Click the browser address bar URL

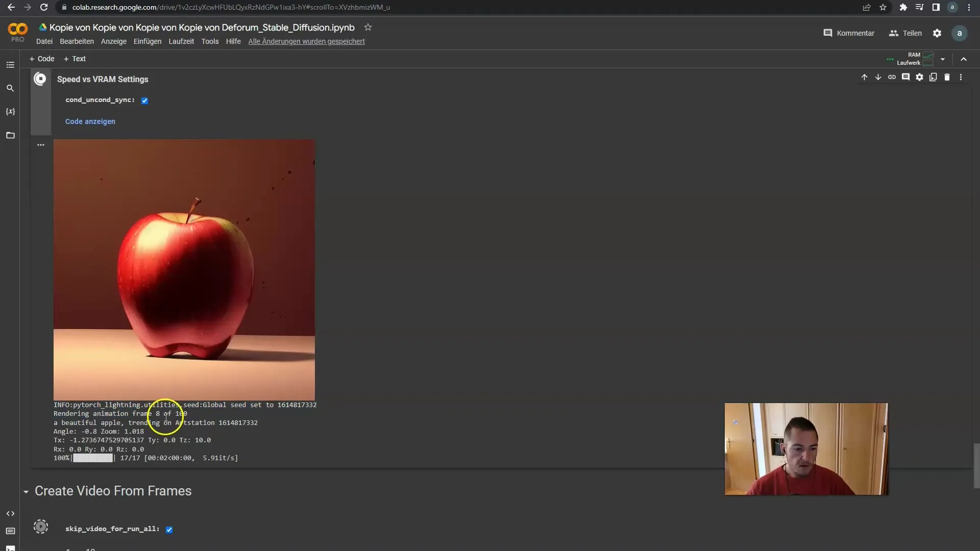pyautogui.click(x=231, y=7)
